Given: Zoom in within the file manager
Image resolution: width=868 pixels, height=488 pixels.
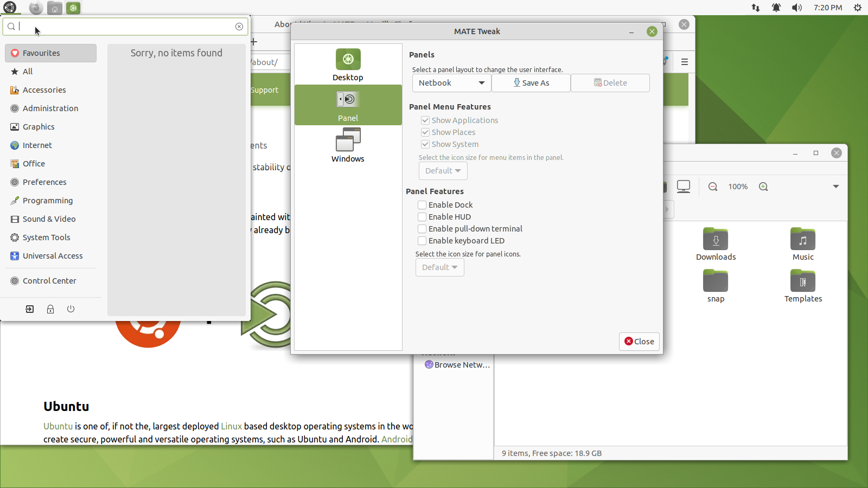Looking at the screenshot, I should pyautogui.click(x=763, y=187).
